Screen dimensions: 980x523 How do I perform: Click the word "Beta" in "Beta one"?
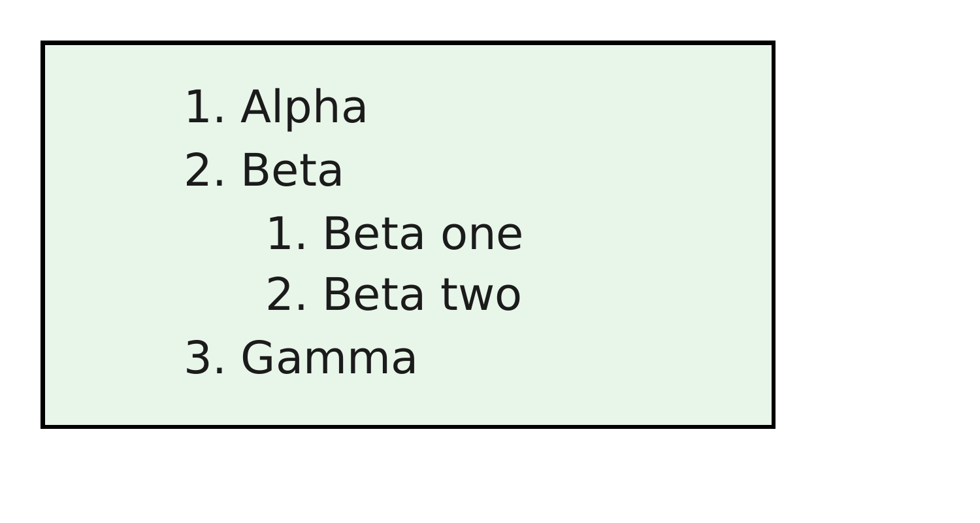click(x=374, y=233)
